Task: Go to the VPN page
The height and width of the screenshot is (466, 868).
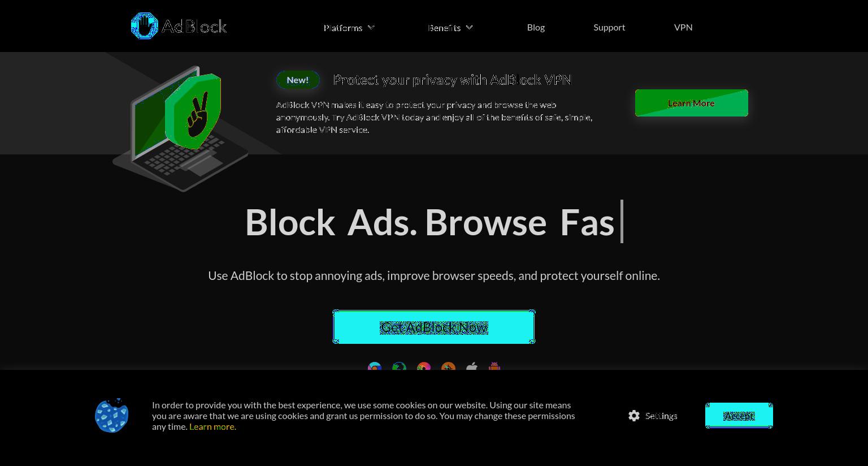Action: pyautogui.click(x=683, y=27)
